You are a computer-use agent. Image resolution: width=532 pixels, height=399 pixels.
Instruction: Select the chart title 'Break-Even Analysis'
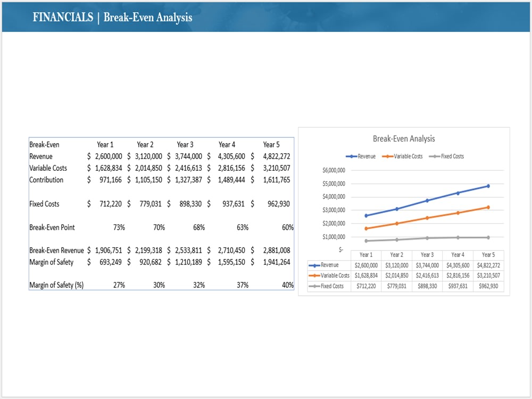404,138
